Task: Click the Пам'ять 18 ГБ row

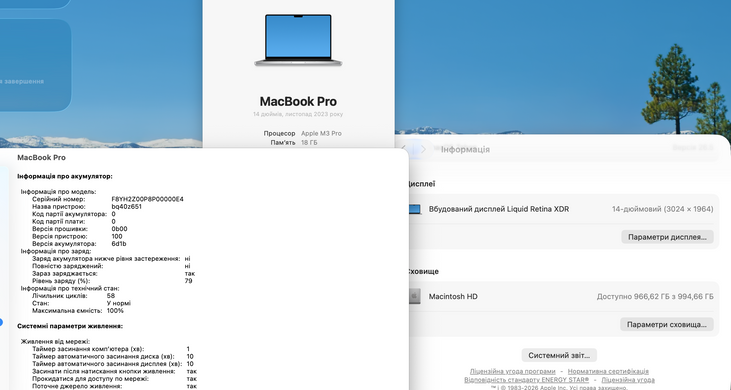Action: pos(294,143)
